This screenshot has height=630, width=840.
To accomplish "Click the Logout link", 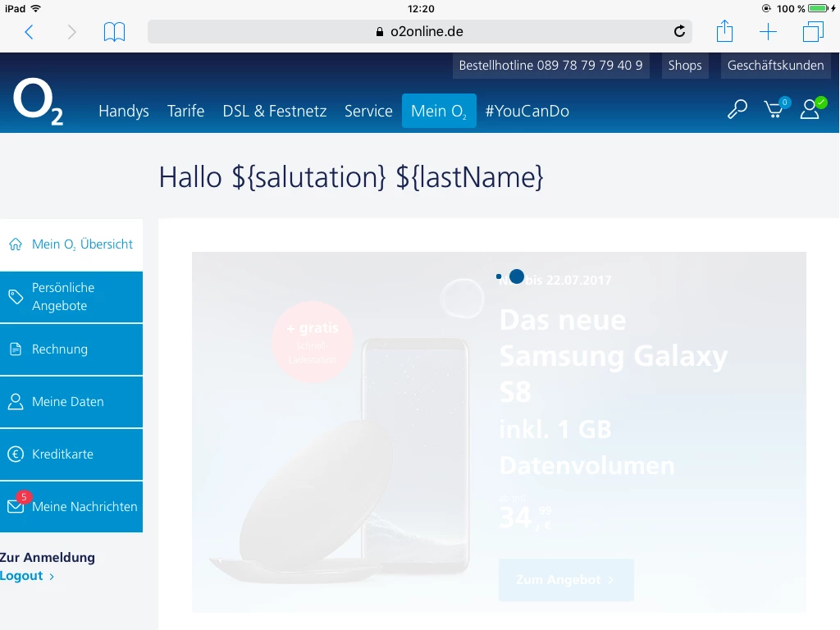I will tap(27, 576).
